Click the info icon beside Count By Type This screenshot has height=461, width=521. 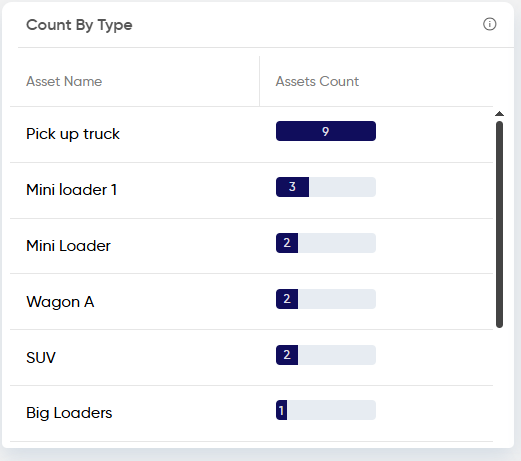[x=489, y=24]
